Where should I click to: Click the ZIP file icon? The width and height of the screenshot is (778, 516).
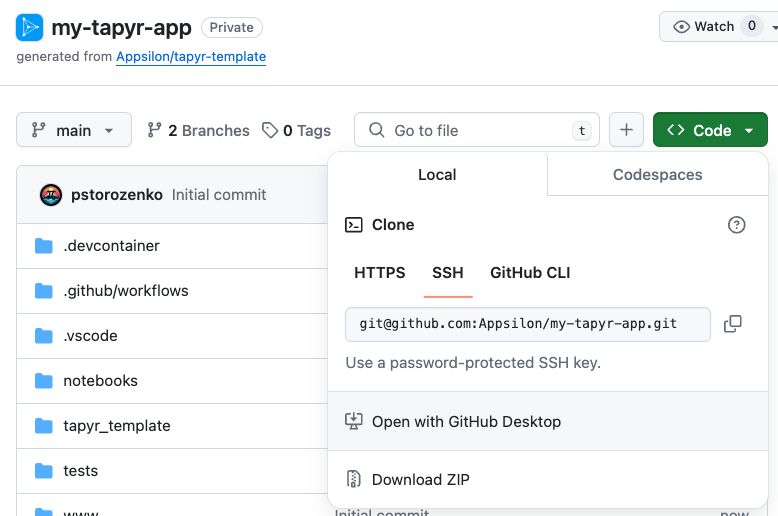coord(353,479)
